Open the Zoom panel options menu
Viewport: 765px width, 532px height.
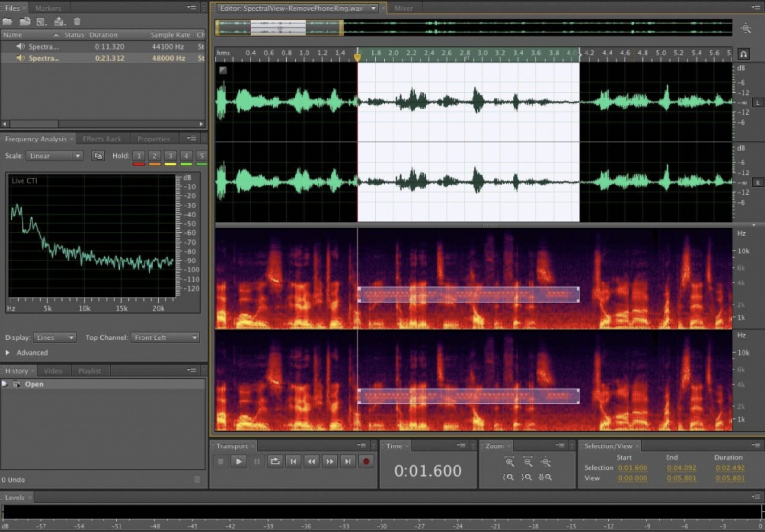coord(560,445)
